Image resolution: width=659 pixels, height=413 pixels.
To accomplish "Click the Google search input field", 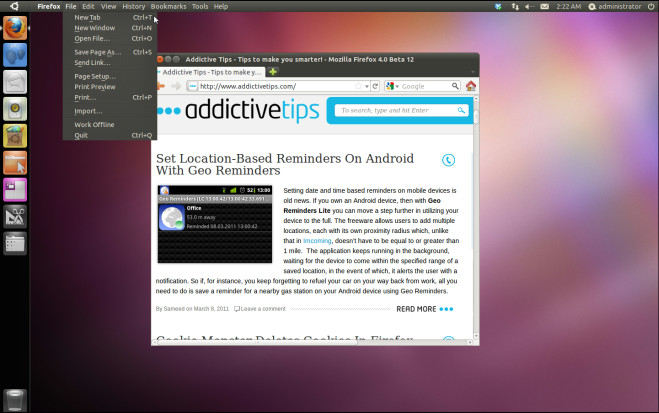I will click(425, 86).
